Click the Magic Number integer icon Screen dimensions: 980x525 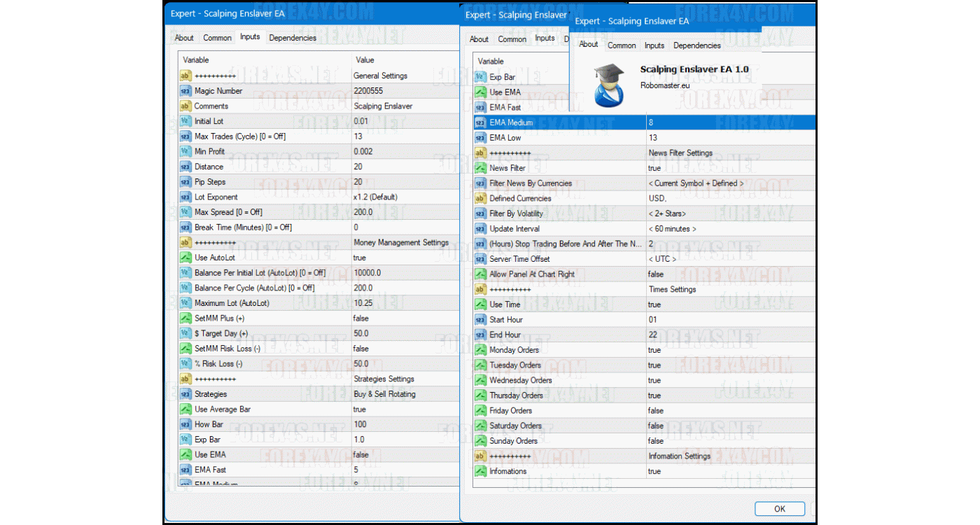tap(185, 91)
